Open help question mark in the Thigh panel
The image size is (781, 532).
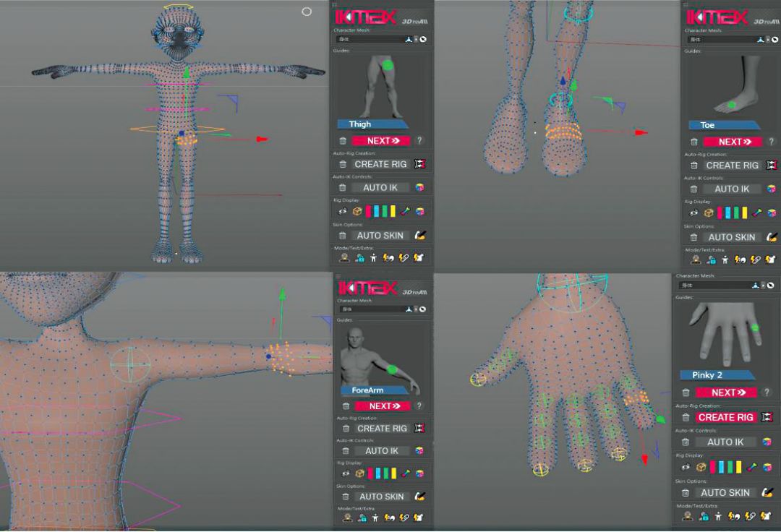click(419, 141)
